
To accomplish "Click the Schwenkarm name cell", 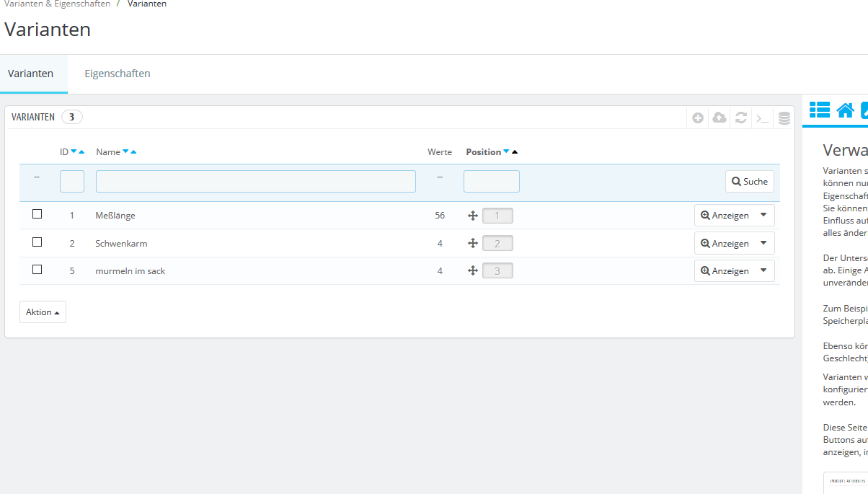I will click(x=121, y=243).
